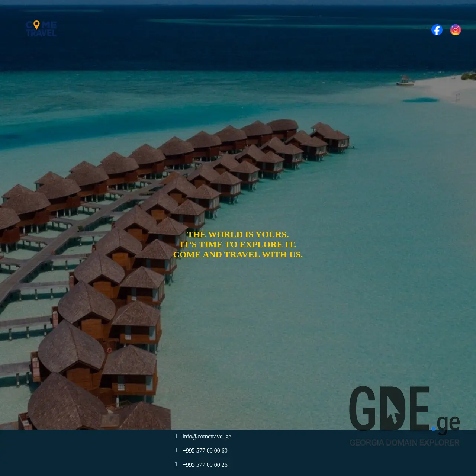Image resolution: width=476 pixels, height=476 pixels.
Task: Call the number +995 577 00 00 26
Action: point(205,464)
